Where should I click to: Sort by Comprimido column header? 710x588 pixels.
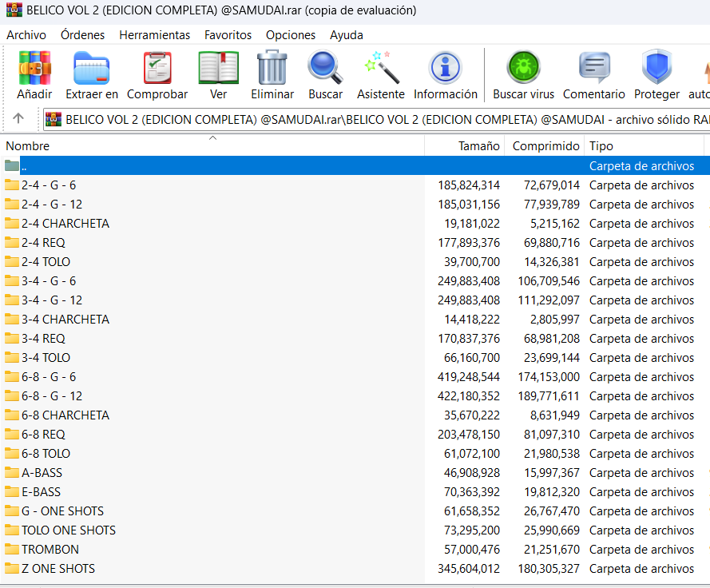[x=544, y=146]
